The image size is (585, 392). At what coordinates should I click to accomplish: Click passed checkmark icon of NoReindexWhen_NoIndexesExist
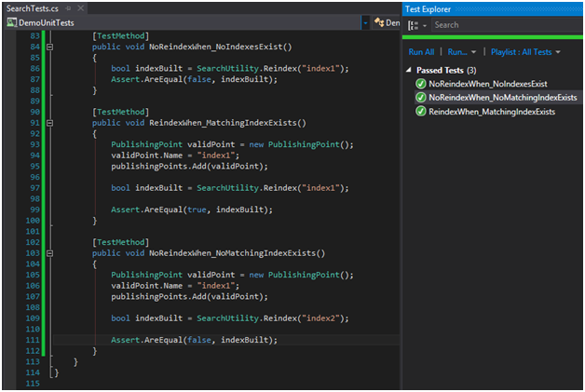[421, 84]
